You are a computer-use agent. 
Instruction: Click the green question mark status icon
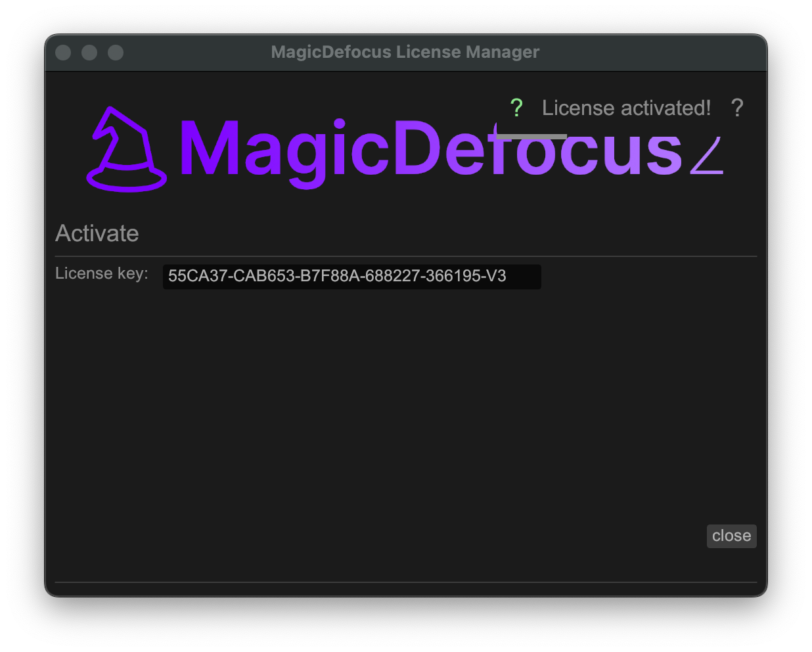pos(516,108)
